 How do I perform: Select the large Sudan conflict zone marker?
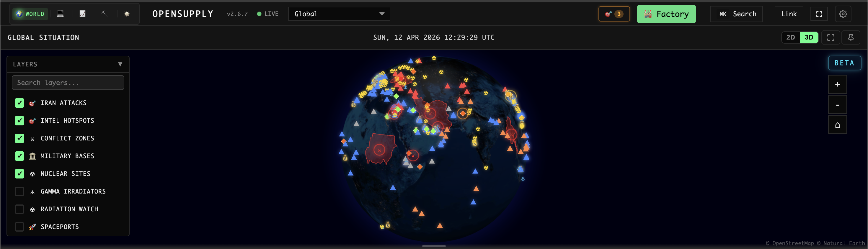click(x=379, y=150)
